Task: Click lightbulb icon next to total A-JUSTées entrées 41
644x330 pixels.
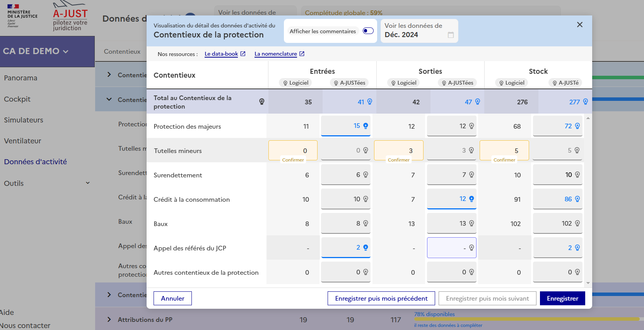Action: (x=370, y=102)
